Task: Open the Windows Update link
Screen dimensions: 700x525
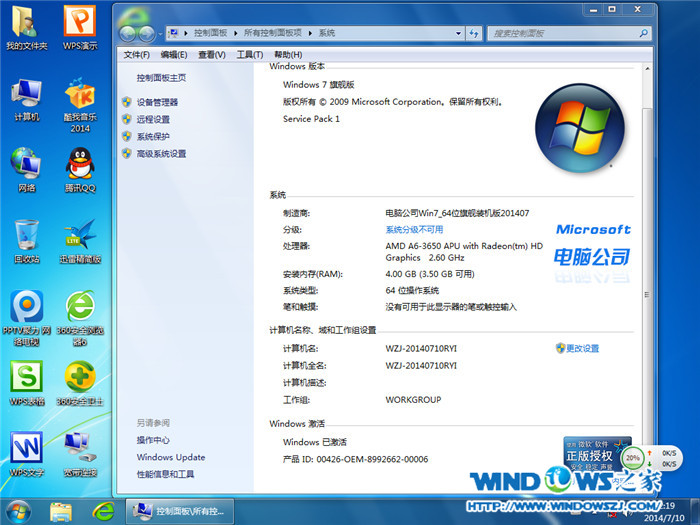Action: point(170,457)
